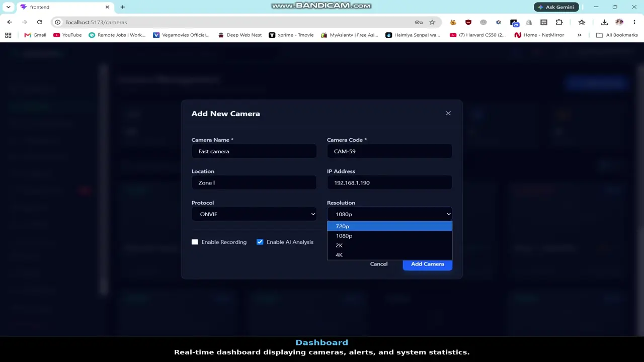Open the xprime - Tmovie bookmark
644x362 pixels.
[x=291, y=35]
